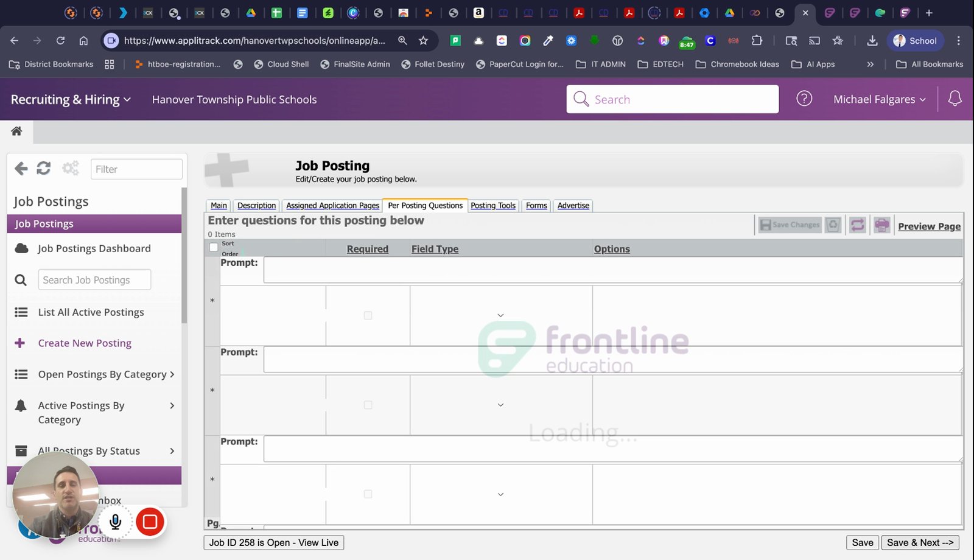The height and width of the screenshot is (560, 974).
Task: Toggle the select-all checkbox in the table header
Action: pyautogui.click(x=214, y=247)
